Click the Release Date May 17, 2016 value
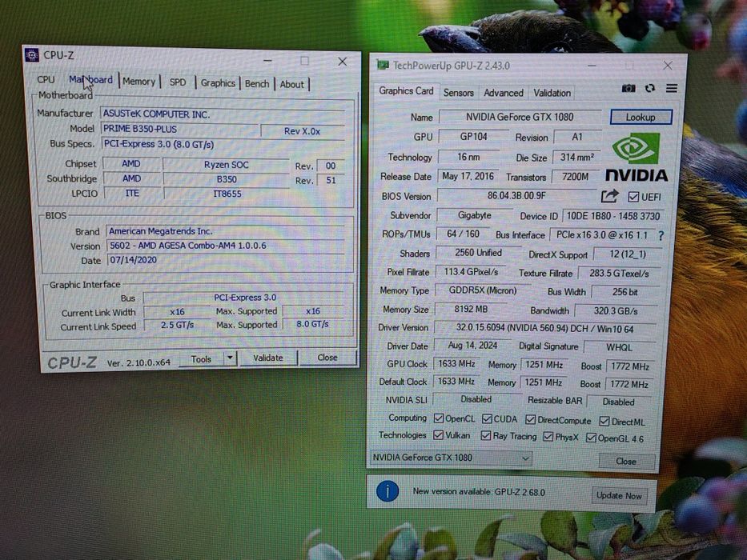Screen dimensions: 747x560 [x=468, y=176]
